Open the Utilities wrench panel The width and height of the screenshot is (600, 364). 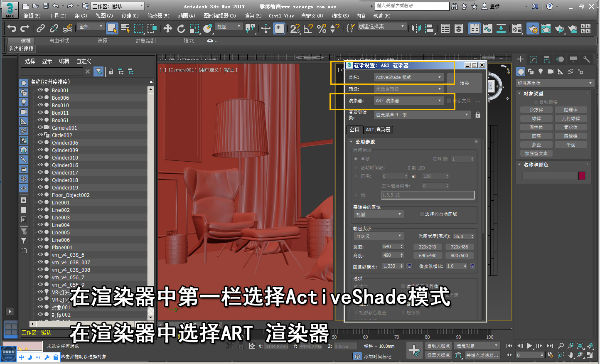[x=587, y=59]
